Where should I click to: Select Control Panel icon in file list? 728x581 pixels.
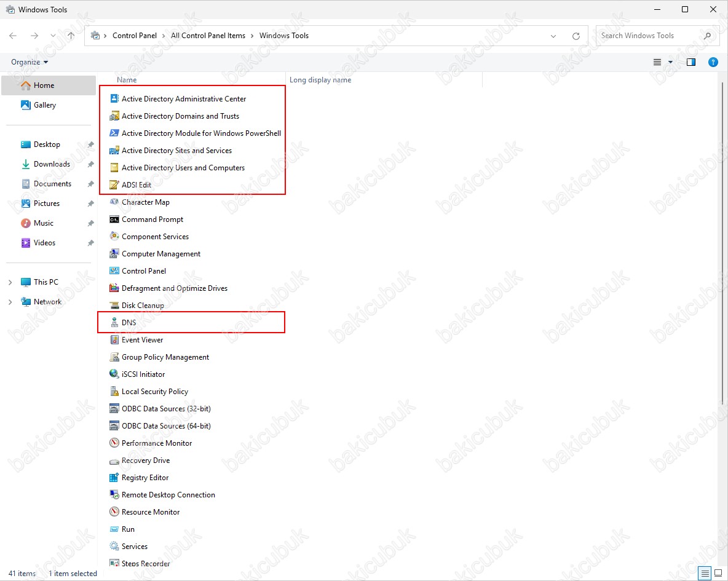tap(114, 271)
